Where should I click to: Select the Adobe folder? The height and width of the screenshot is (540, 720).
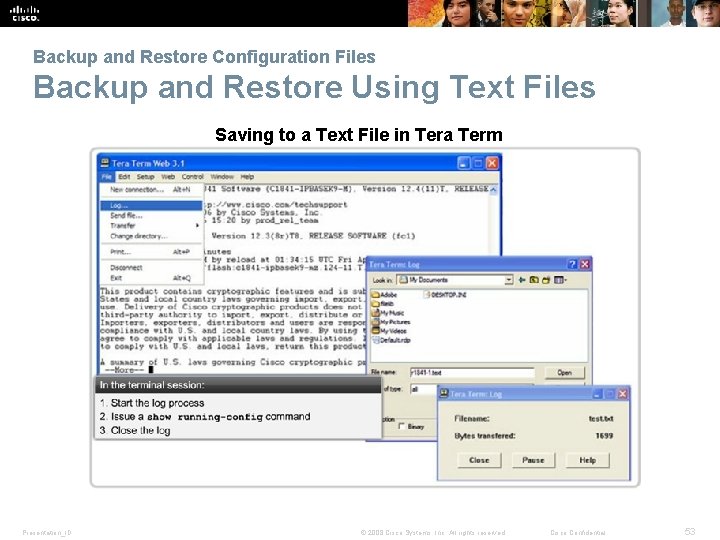(x=384, y=295)
